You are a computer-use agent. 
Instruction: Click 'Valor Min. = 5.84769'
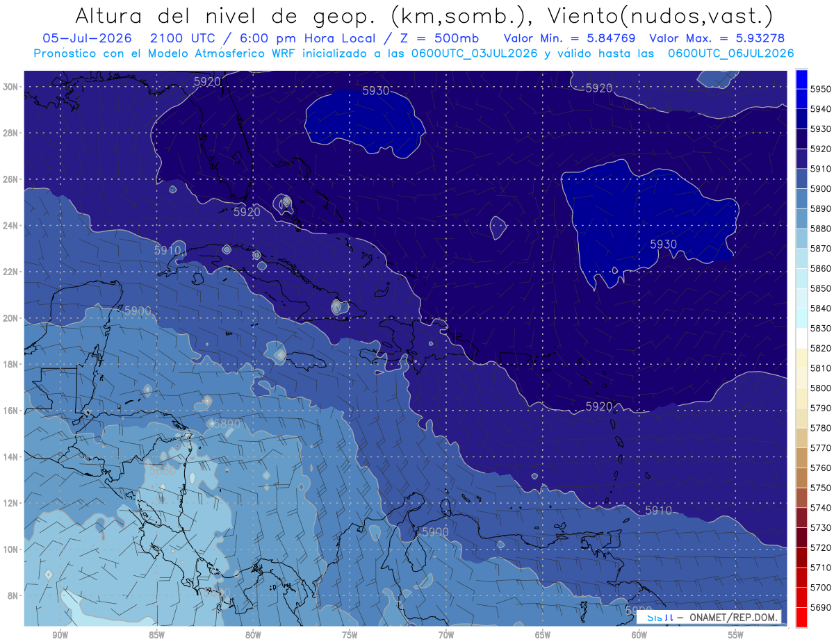[x=569, y=38]
